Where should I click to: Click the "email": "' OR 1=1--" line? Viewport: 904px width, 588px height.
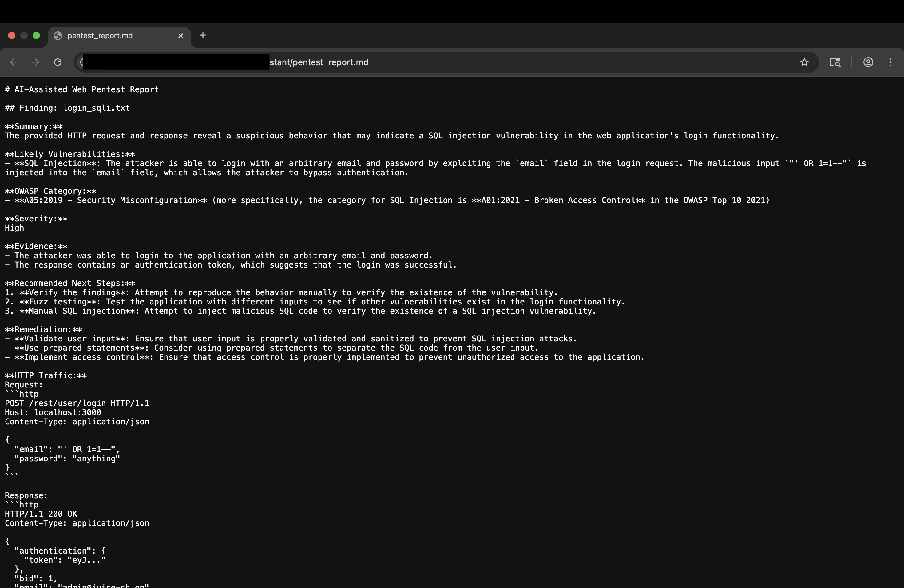tap(67, 449)
